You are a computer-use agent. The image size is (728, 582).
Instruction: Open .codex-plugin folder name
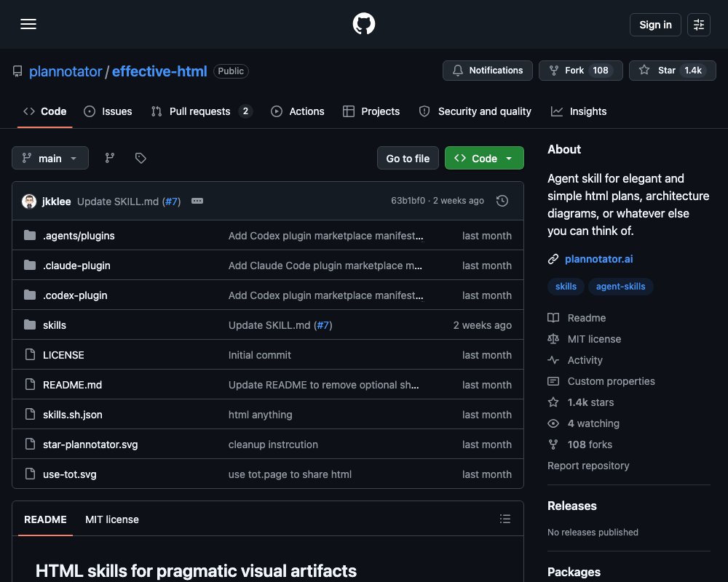point(75,295)
